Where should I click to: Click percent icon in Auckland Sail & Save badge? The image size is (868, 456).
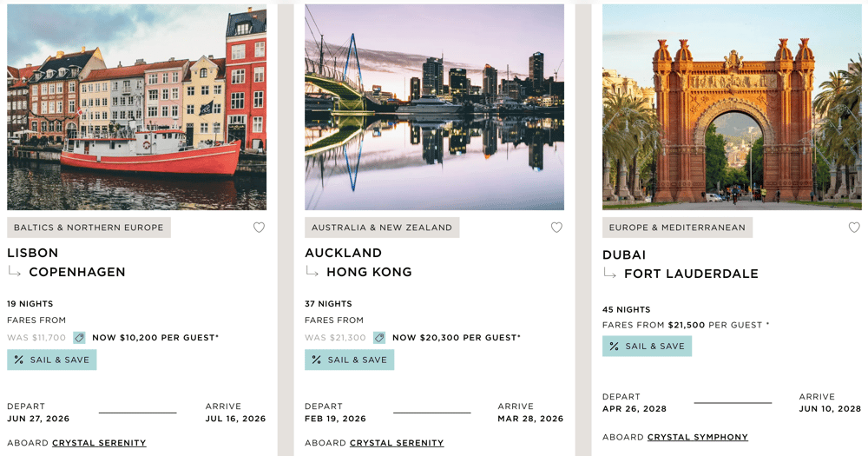pos(316,360)
